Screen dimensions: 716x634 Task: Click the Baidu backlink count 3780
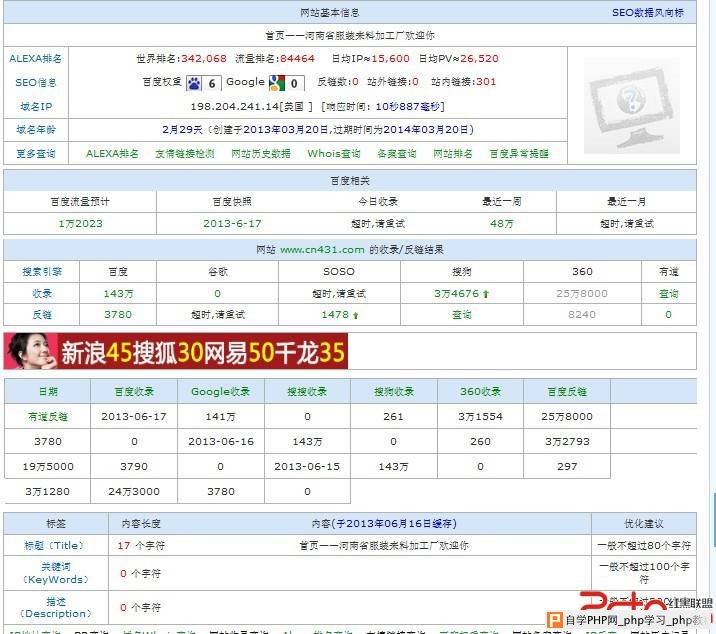click(x=118, y=315)
